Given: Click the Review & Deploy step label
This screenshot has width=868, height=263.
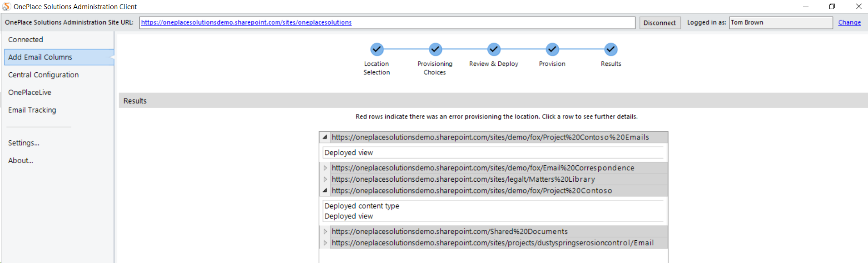Looking at the screenshot, I should coord(494,64).
